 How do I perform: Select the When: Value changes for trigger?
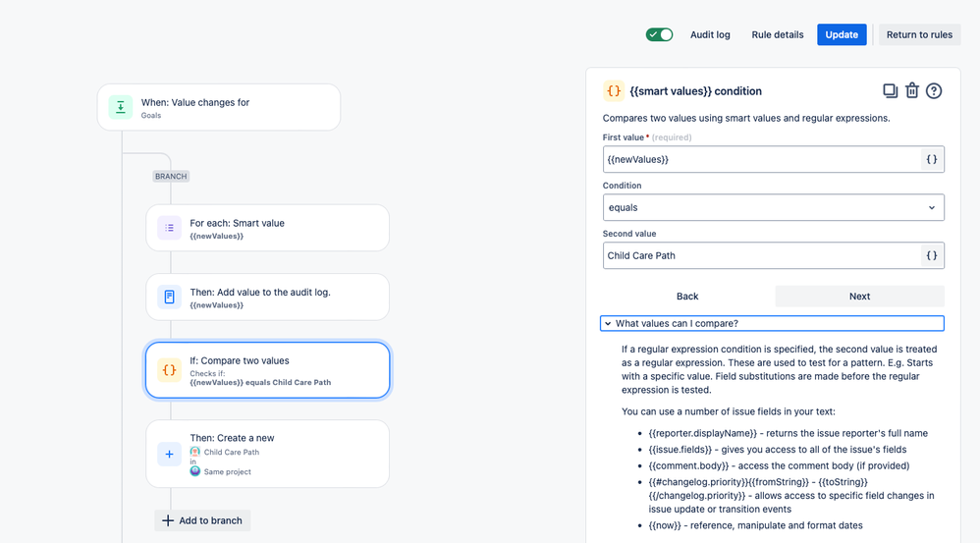click(219, 107)
